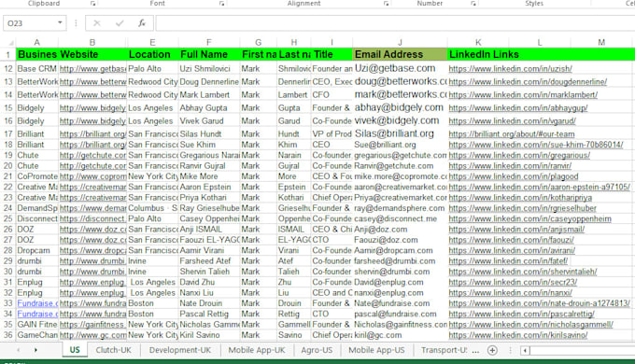
Task: Select the abhay@bidgely.com email cell
Action: pyautogui.click(x=400, y=107)
